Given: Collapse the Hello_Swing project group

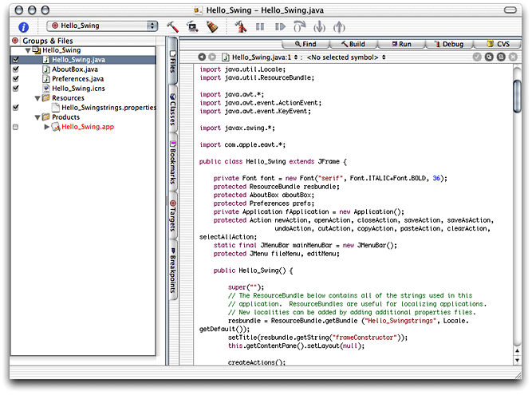Looking at the screenshot, I should tap(28, 50).
